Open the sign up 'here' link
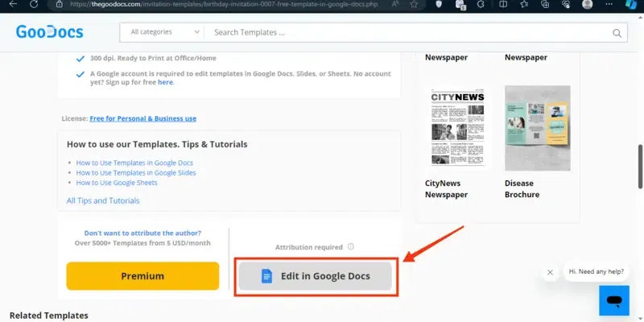The image size is (644, 322). pos(165,82)
